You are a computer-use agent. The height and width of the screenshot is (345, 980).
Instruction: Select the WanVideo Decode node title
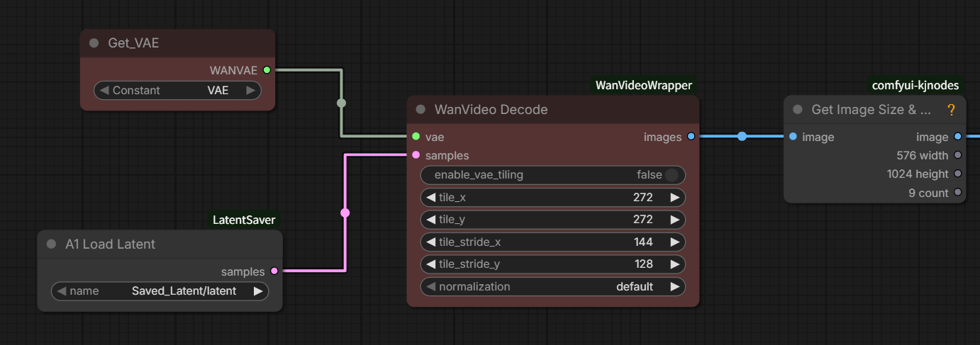point(491,110)
